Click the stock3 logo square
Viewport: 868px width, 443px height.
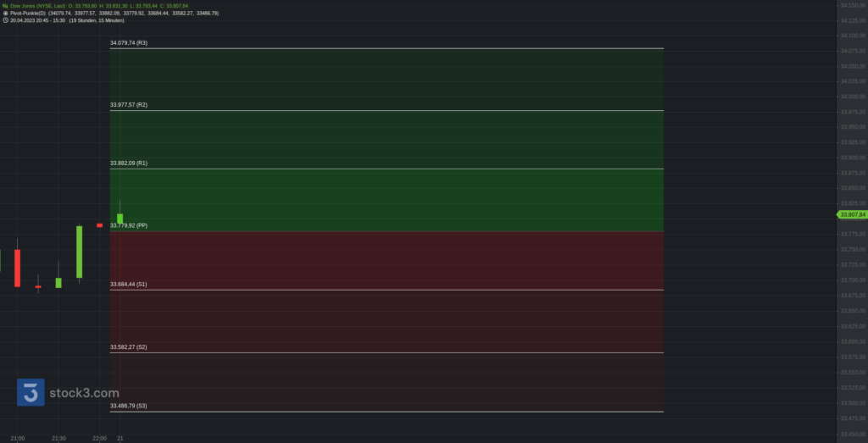tap(31, 392)
